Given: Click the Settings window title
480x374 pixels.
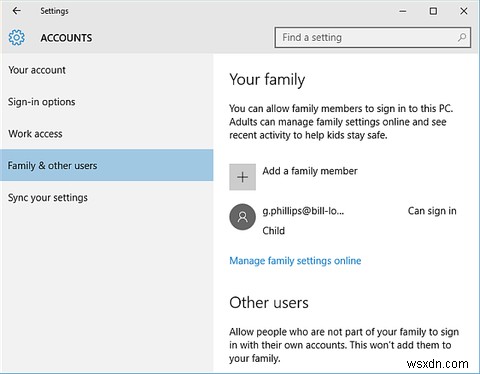Looking at the screenshot, I should click(54, 11).
